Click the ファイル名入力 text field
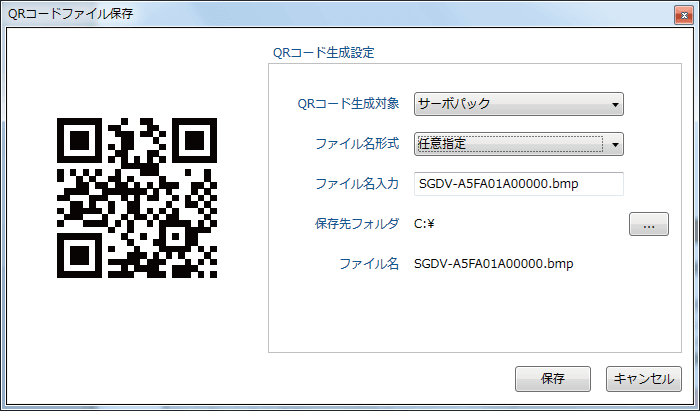700x411 pixels. (x=518, y=184)
